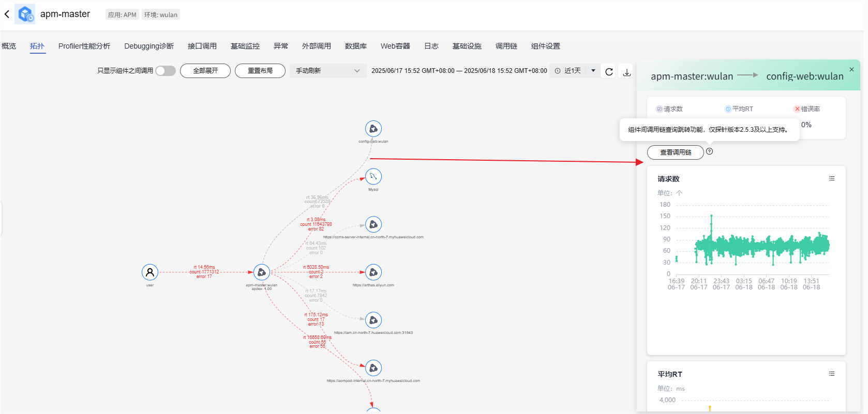Open the 调用链 tab

(506, 46)
